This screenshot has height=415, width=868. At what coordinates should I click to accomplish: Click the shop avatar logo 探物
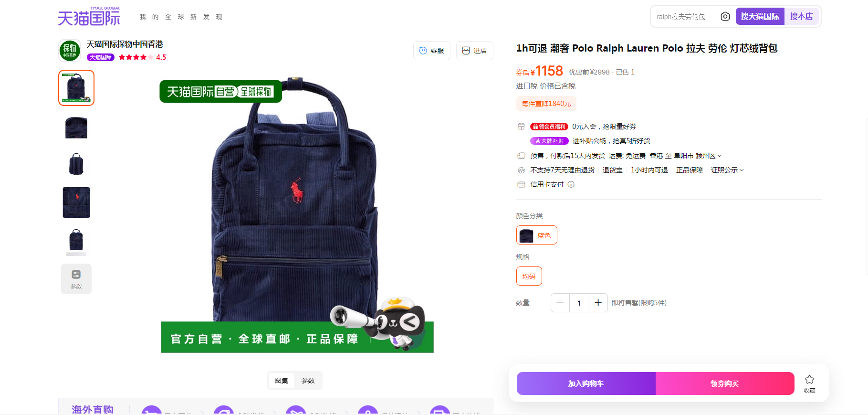[x=70, y=51]
